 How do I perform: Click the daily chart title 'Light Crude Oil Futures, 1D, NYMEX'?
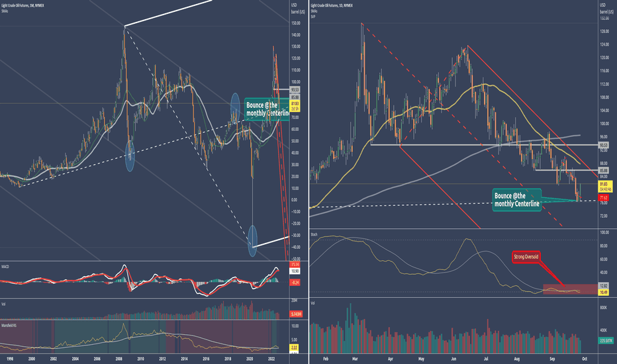coord(332,6)
